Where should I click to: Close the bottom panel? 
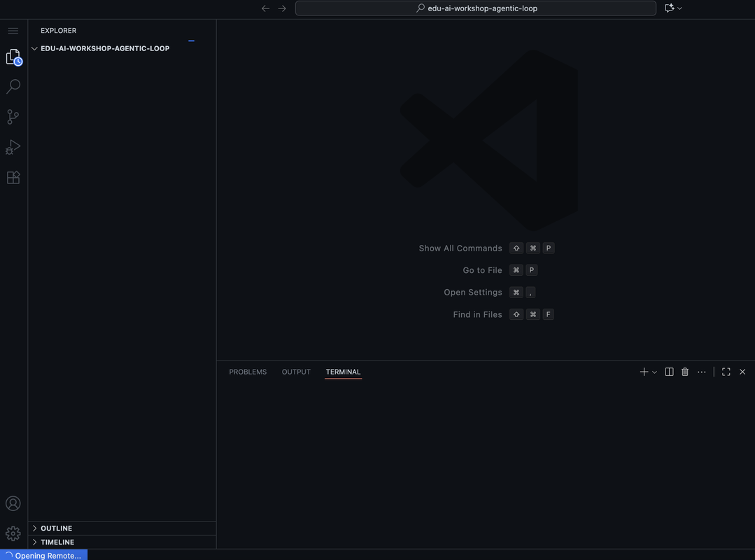click(x=742, y=372)
